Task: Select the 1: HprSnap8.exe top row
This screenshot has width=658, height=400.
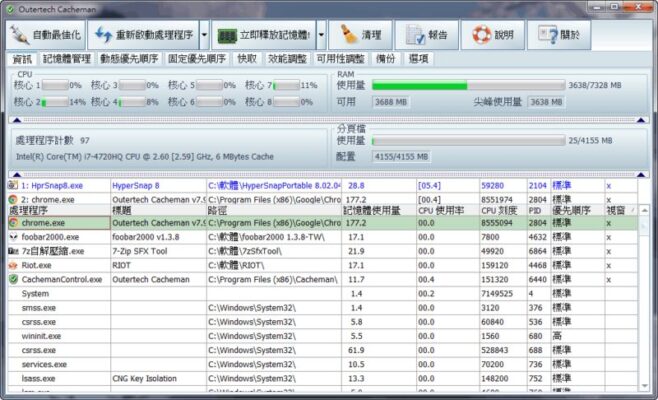Action: coord(322,186)
